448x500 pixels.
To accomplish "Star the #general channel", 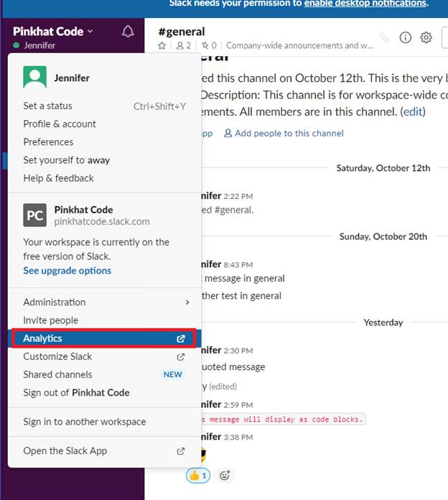I will point(162,45).
